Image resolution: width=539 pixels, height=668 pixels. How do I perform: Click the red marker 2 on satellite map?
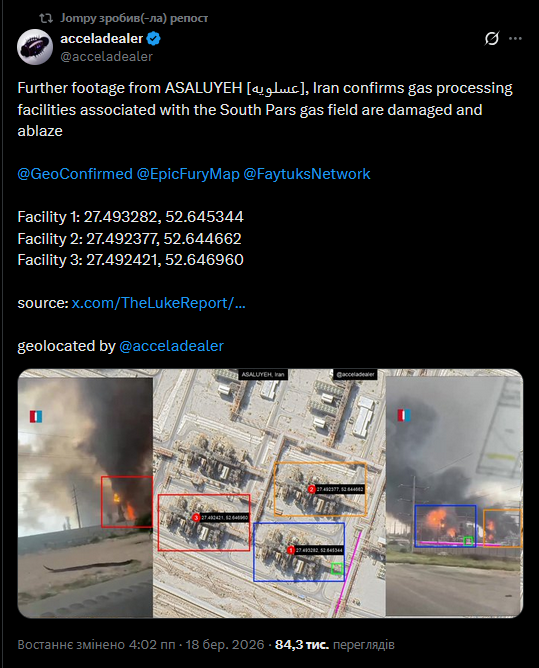coord(311,489)
